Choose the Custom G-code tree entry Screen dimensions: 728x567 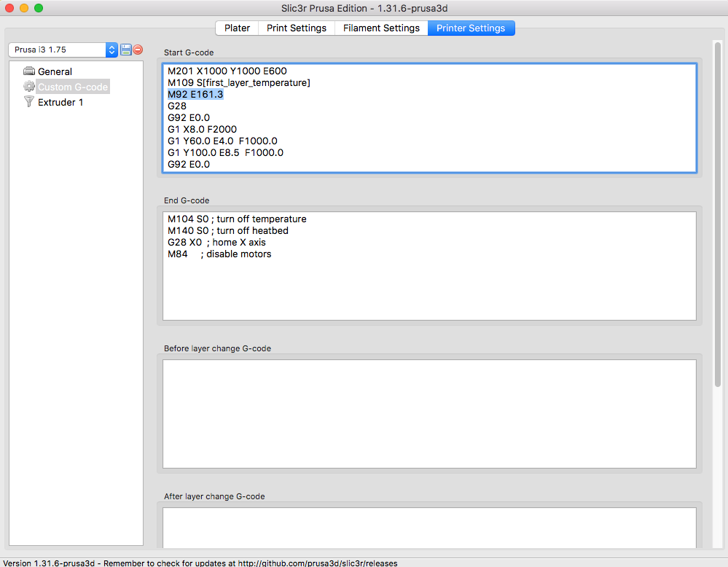(x=73, y=87)
